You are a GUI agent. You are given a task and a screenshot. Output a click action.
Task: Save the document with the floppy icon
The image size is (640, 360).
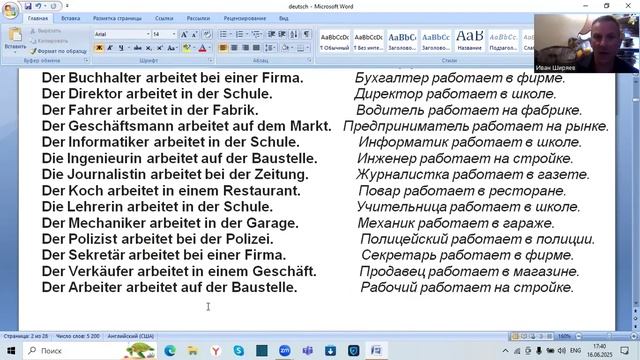[x=28, y=6]
